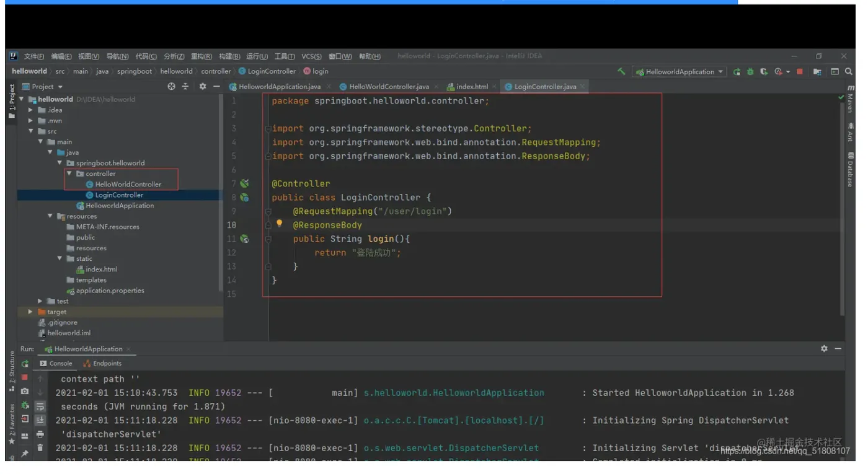Click Stop icon in Run panel

tap(25, 377)
